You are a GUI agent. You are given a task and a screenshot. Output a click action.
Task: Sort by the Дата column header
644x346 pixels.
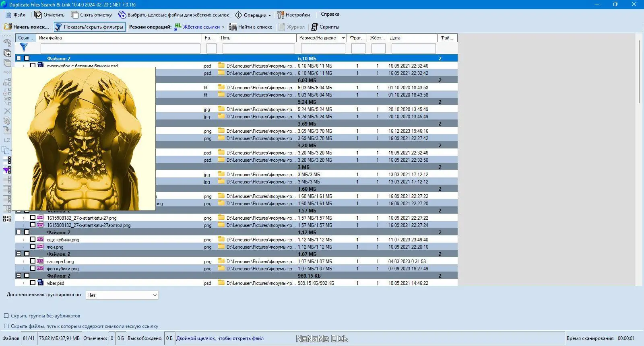pos(412,38)
